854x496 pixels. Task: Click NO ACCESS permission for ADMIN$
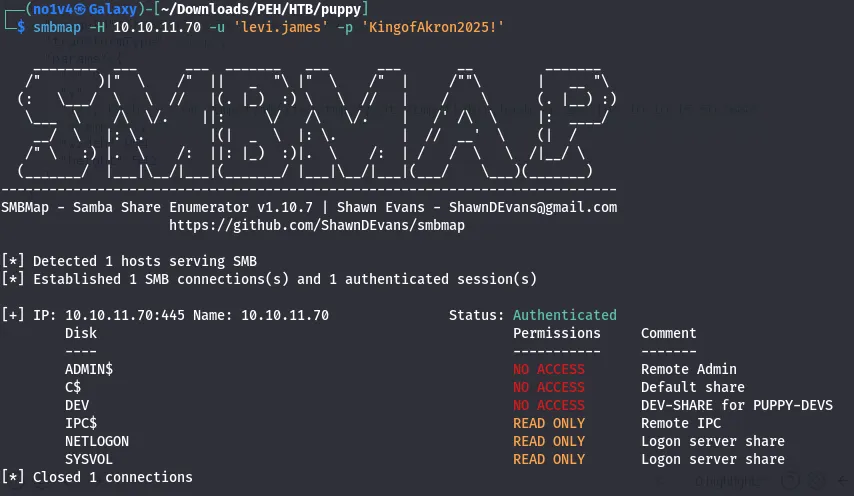(x=549, y=369)
